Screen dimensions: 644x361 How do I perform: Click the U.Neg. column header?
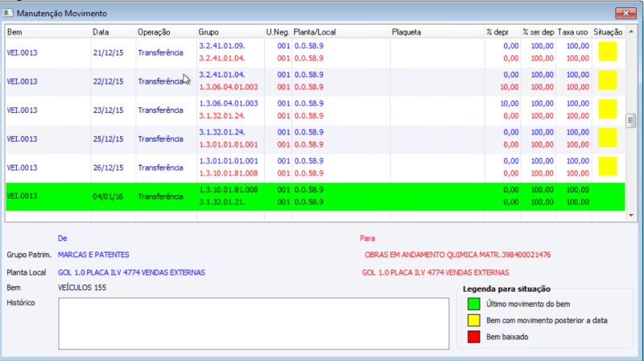278,32
